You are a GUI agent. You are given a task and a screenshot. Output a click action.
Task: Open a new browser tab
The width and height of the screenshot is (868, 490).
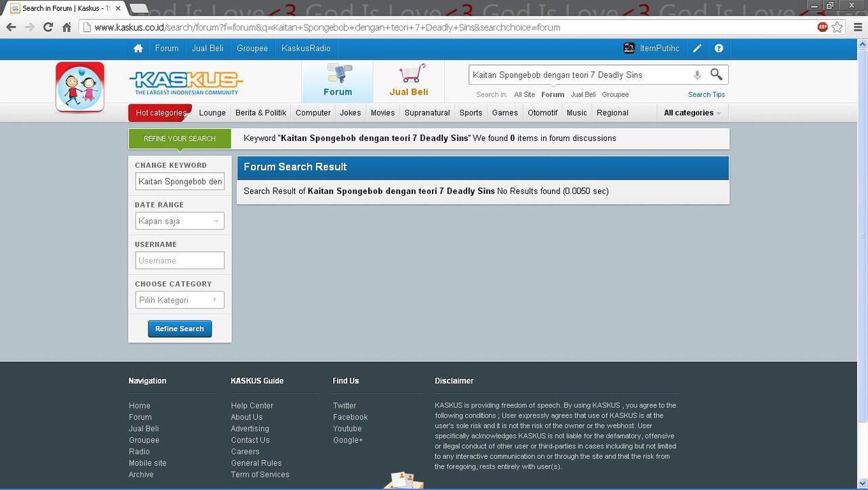tap(138, 8)
